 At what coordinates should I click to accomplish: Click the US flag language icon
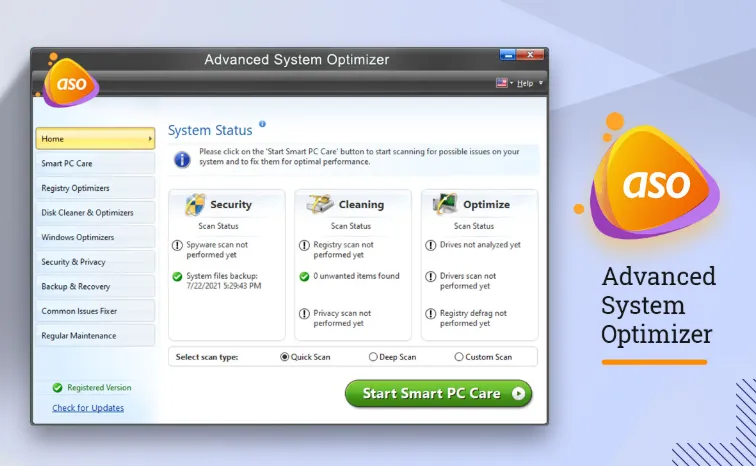click(x=501, y=83)
